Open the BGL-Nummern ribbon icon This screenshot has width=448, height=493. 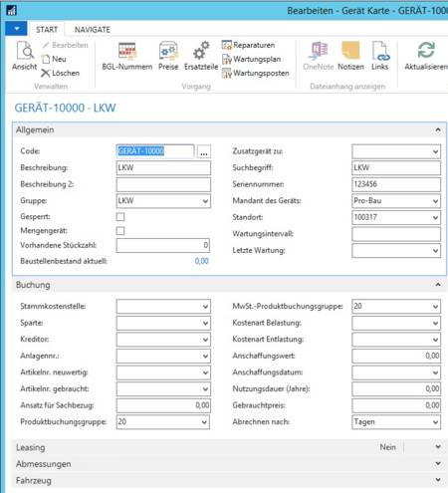(x=127, y=52)
